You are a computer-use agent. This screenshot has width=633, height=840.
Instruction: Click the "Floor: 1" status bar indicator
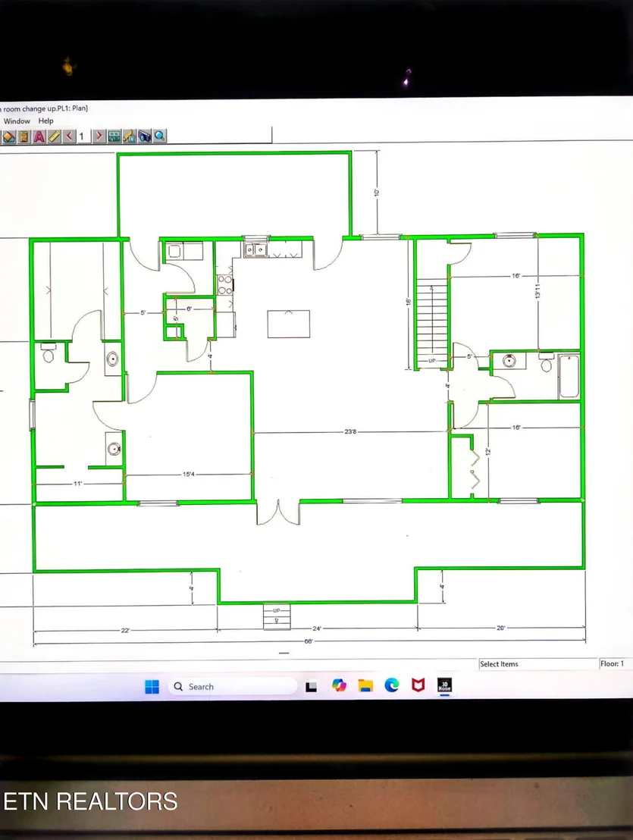(x=612, y=663)
